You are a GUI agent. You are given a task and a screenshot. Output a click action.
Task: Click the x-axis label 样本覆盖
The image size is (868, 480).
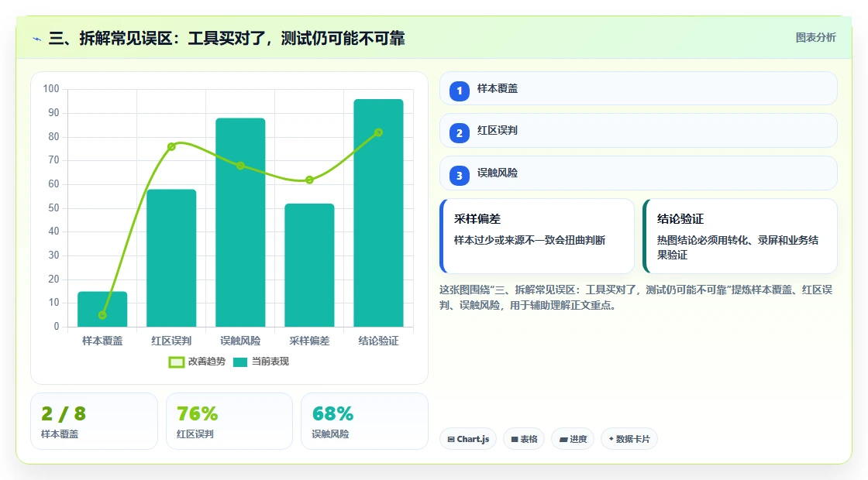102,341
